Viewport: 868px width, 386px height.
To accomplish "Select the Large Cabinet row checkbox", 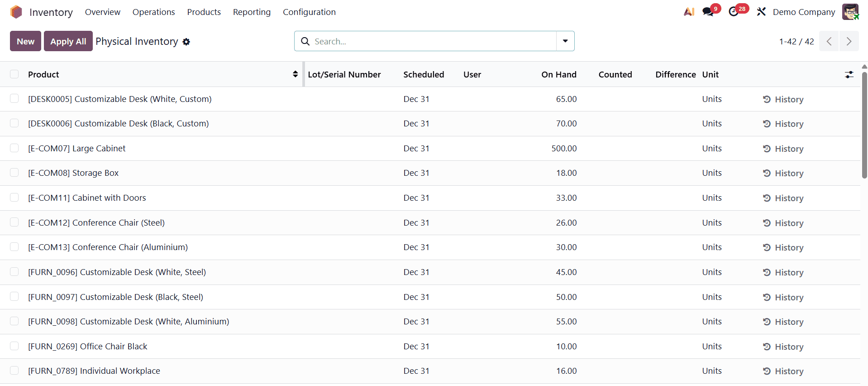I will click(14, 148).
